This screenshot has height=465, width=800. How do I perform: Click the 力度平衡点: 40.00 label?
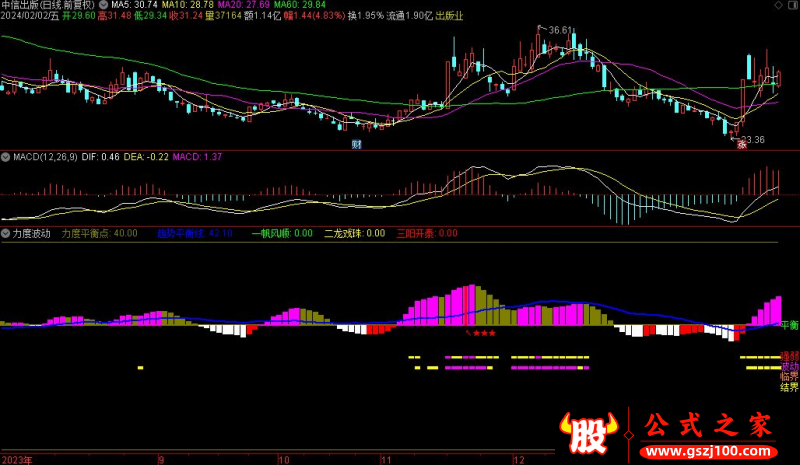click(99, 234)
